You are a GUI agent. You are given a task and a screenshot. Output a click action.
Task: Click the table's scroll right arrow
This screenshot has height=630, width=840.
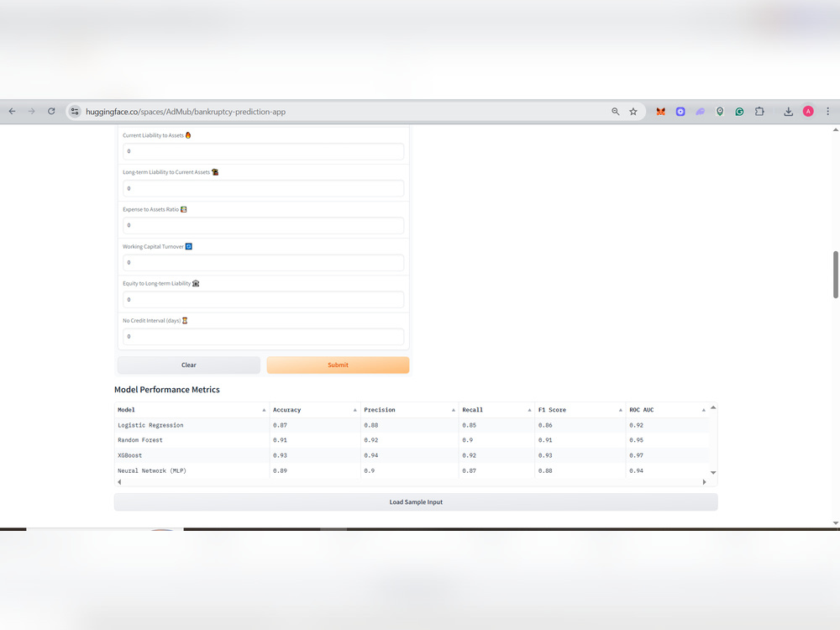(704, 482)
